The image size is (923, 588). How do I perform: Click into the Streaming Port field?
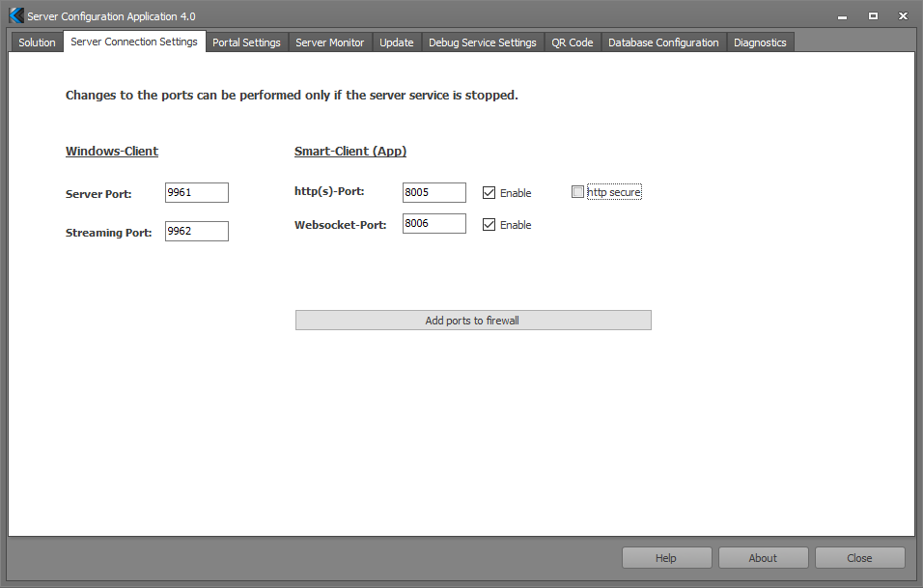[197, 232]
